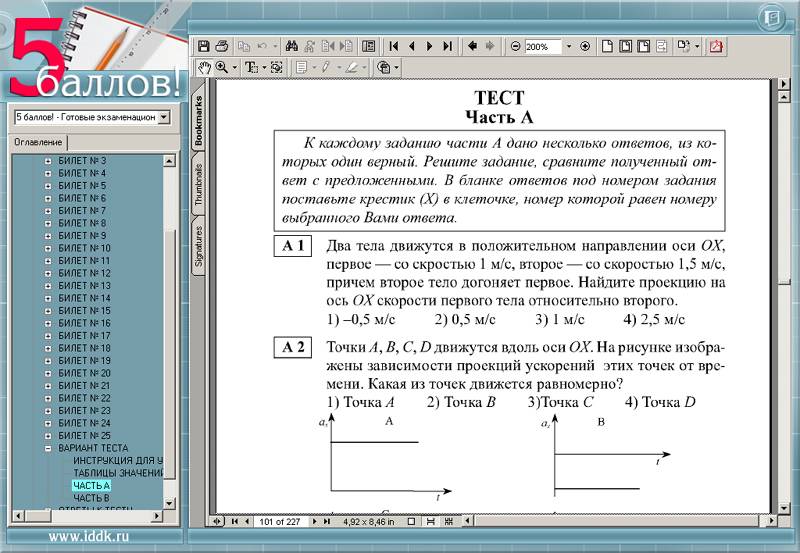Select ЧАСТЬ А in the tree
Viewport: 800px width, 553px height.
point(91,486)
